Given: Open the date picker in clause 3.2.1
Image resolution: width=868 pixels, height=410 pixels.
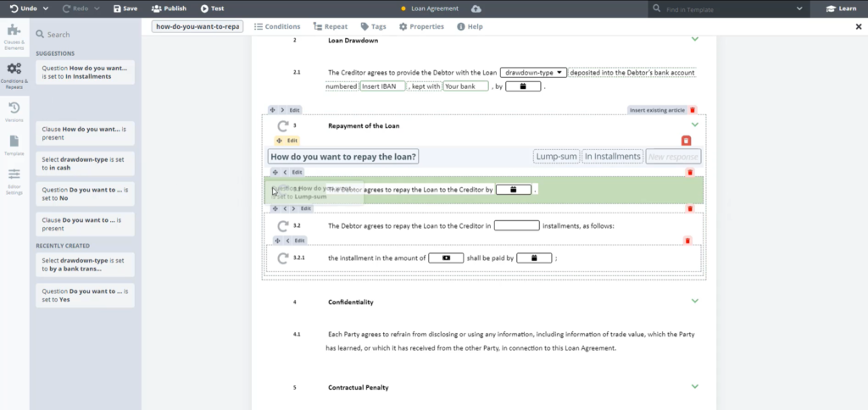Looking at the screenshot, I should [534, 258].
